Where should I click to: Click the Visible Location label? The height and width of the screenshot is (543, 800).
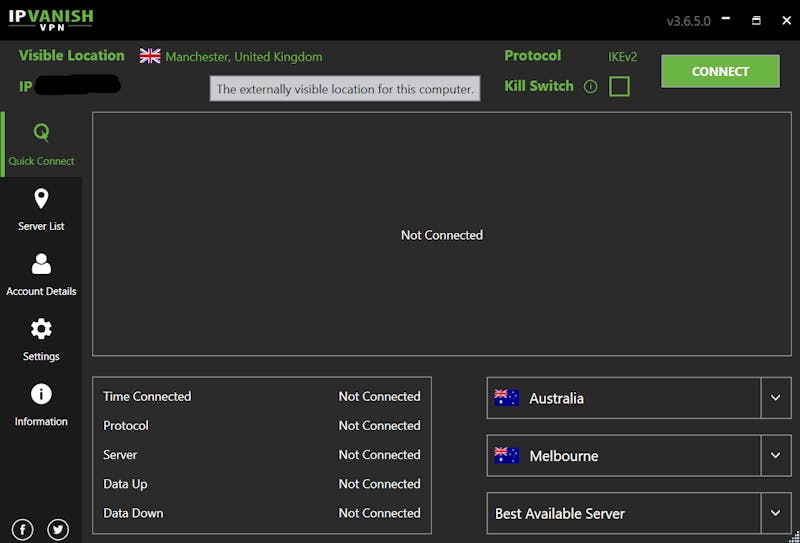pyautogui.click(x=71, y=56)
